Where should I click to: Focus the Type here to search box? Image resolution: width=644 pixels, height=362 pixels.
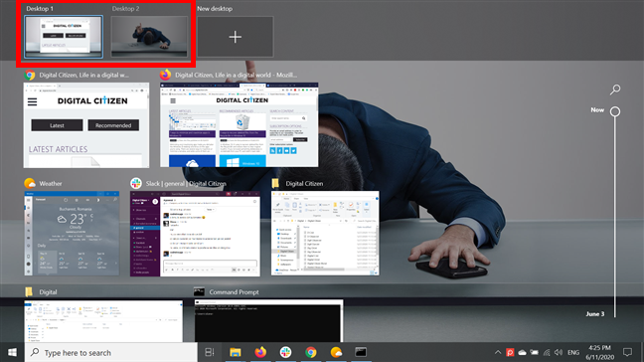[x=111, y=352]
